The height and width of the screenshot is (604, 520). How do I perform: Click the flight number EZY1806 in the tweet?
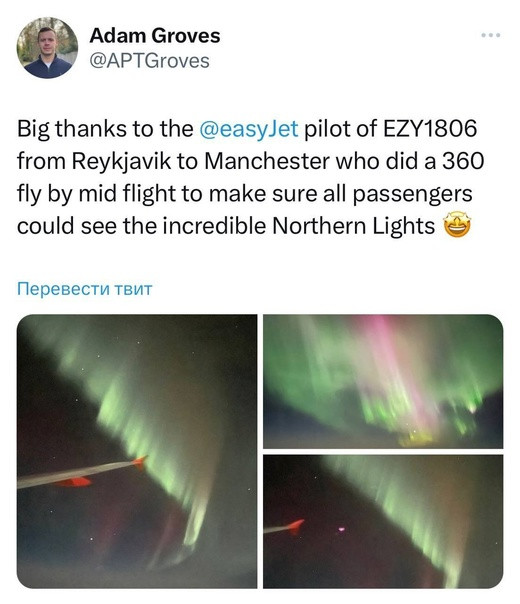click(429, 129)
